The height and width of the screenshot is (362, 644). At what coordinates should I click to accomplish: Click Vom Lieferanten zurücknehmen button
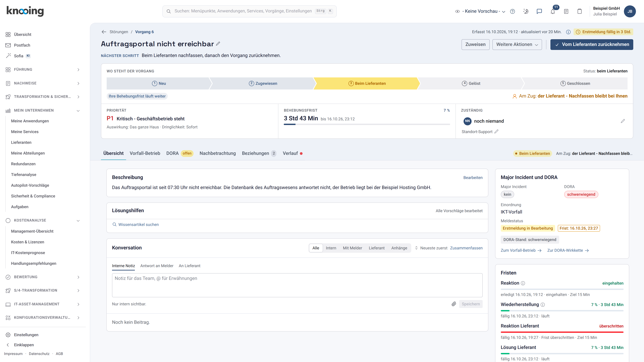pyautogui.click(x=592, y=44)
